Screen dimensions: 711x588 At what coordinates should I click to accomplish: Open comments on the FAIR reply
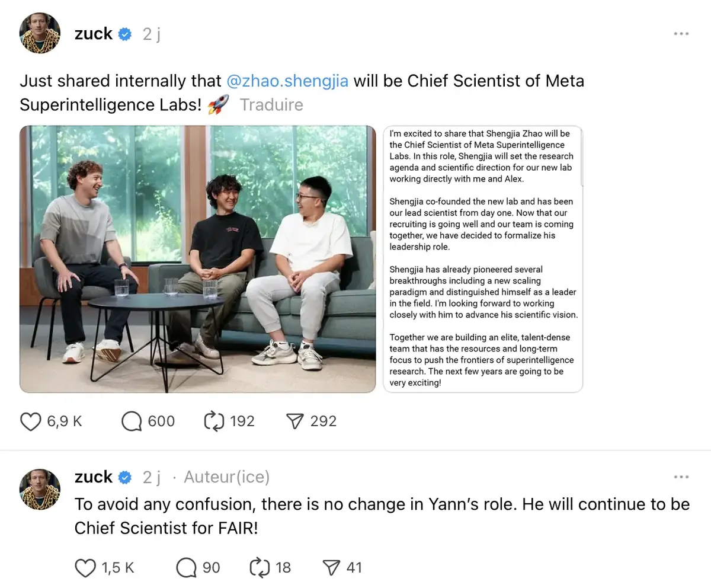point(186,568)
